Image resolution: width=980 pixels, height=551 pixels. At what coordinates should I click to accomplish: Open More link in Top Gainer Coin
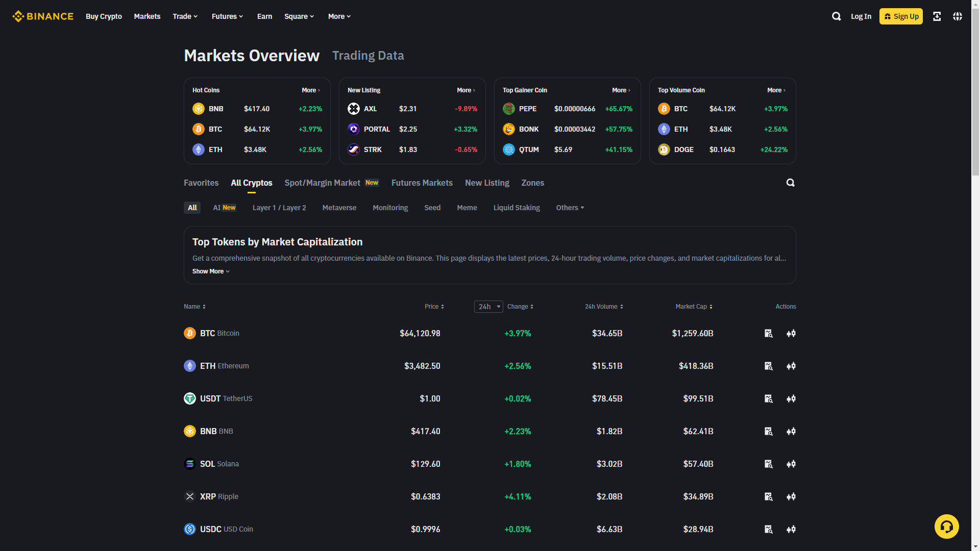click(x=621, y=90)
